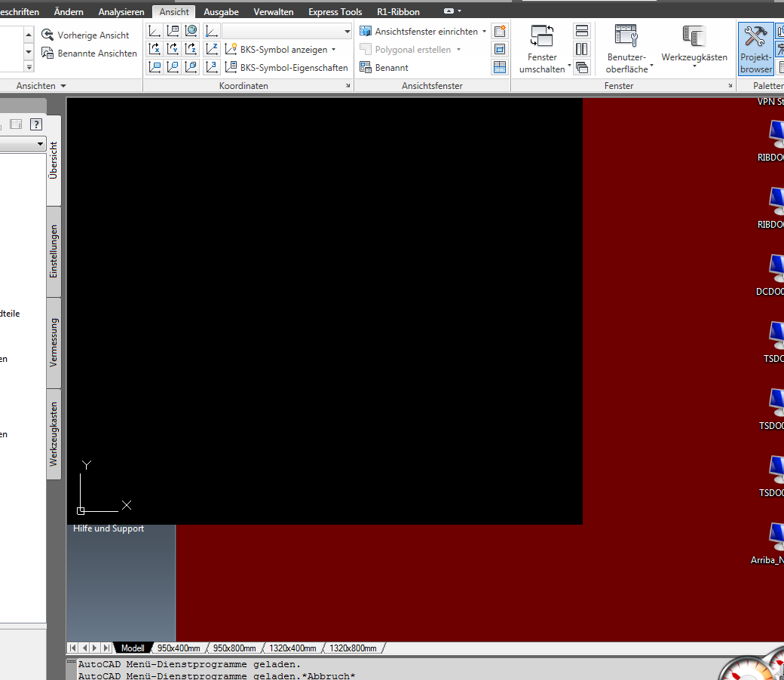Switch to the 1320x400mm layout tab
Viewport: 784px width, 680px height.
point(292,648)
